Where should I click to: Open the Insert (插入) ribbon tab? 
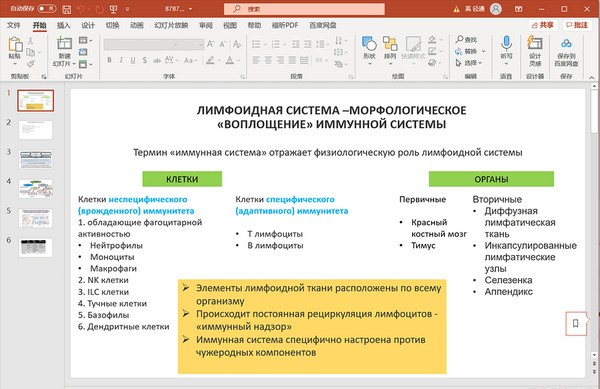(x=64, y=25)
